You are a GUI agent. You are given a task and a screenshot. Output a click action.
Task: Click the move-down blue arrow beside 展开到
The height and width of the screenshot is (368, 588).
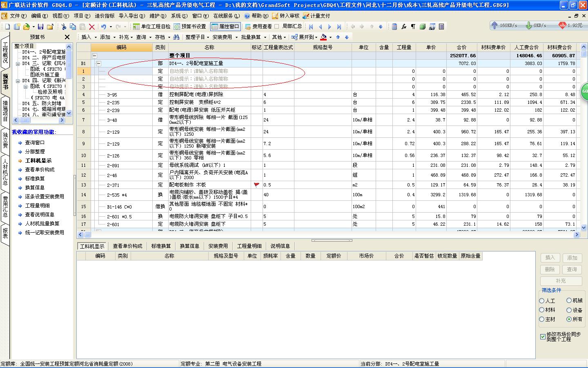click(347, 37)
